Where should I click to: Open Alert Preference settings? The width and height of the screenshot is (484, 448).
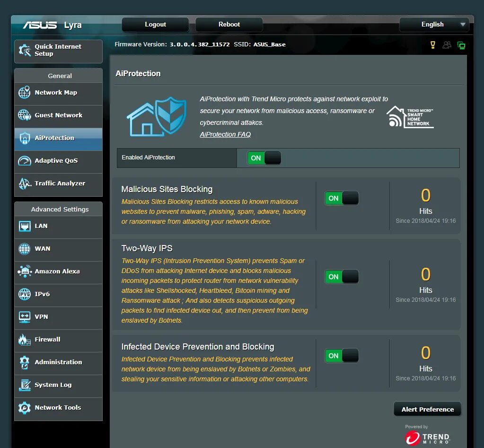point(428,409)
